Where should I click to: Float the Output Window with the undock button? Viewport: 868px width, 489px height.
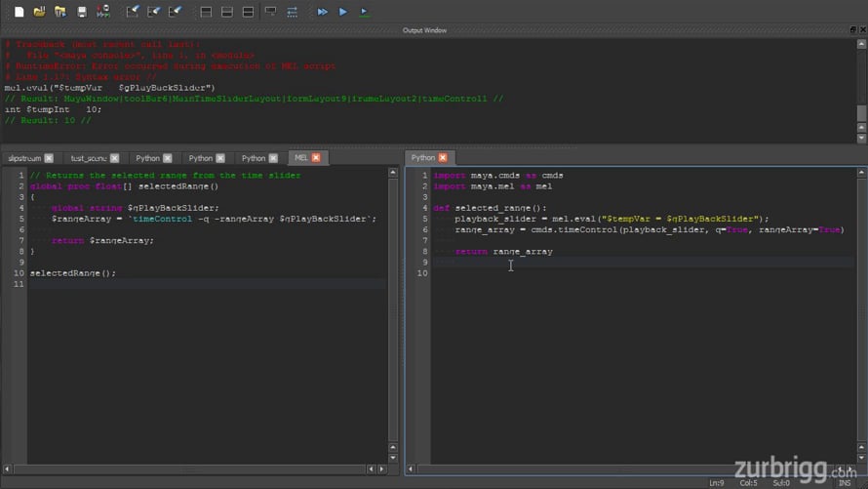coord(853,30)
